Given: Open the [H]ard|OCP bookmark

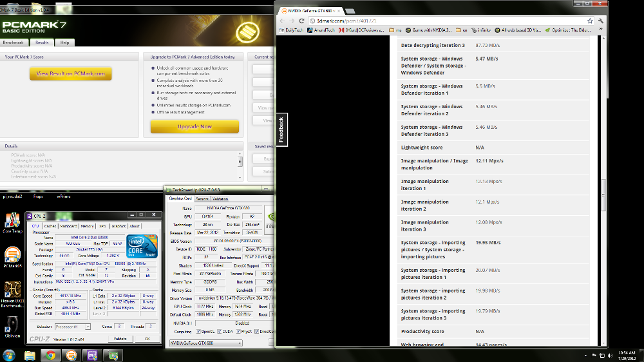Looking at the screenshot, I should 362,30.
